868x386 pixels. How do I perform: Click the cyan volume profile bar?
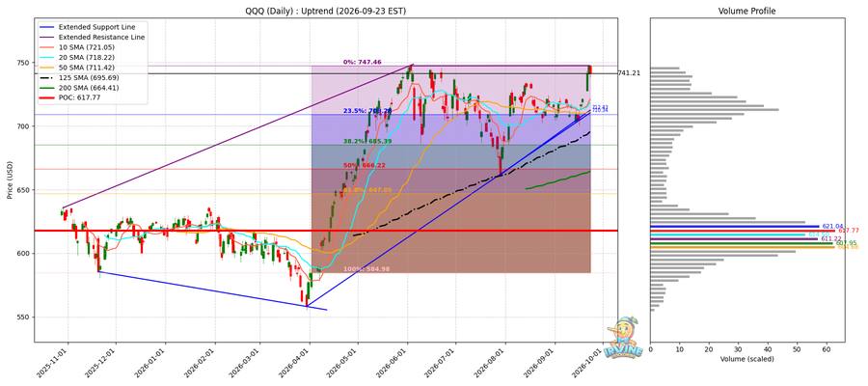[728, 234]
